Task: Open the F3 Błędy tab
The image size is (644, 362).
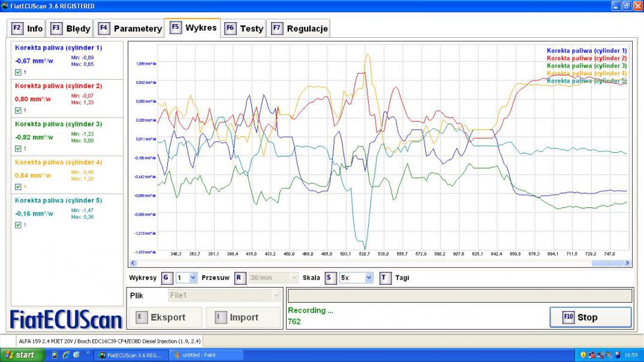Action: [70, 28]
